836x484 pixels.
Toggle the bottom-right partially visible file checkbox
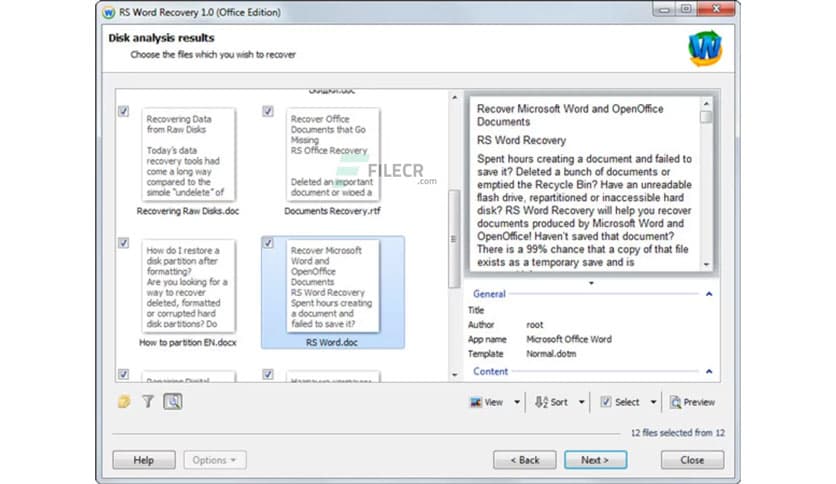tap(268, 374)
